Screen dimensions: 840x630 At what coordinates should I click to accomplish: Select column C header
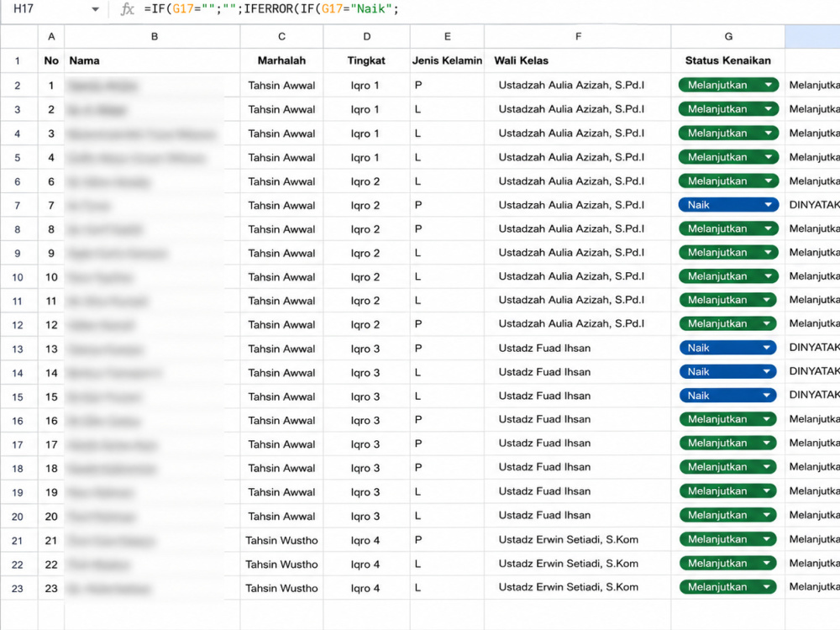pos(281,36)
